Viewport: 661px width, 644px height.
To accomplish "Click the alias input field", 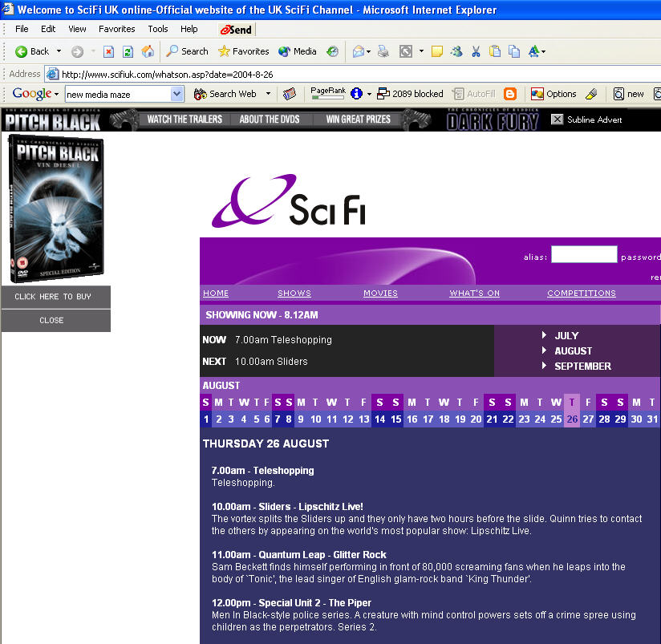I will click(x=584, y=254).
